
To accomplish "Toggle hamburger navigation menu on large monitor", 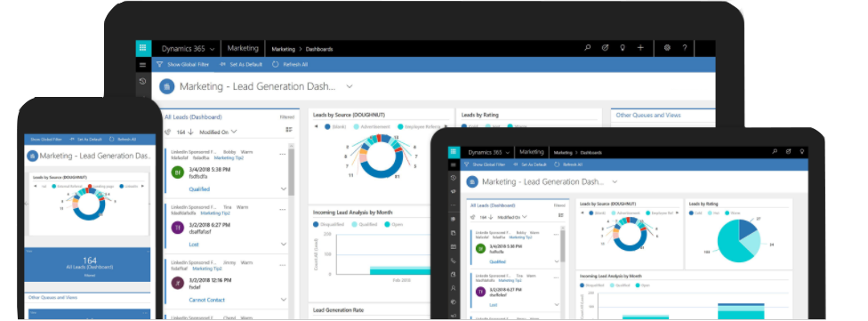I will click(143, 65).
